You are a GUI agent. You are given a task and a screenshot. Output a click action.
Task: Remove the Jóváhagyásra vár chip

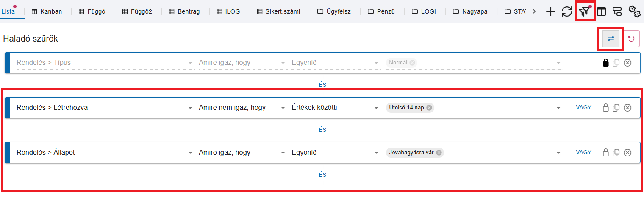[x=439, y=153]
